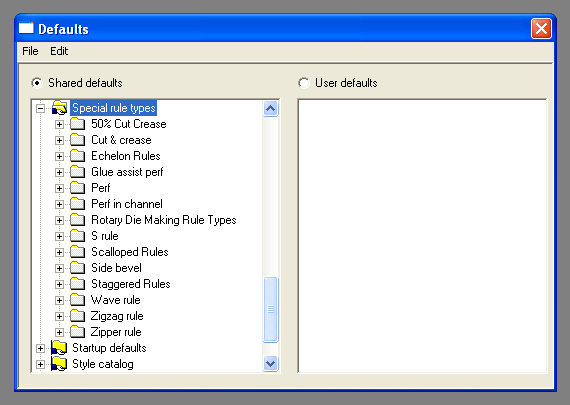570x405 pixels.
Task: Click the Special rule types folder icon
Action: pyautogui.click(x=59, y=108)
